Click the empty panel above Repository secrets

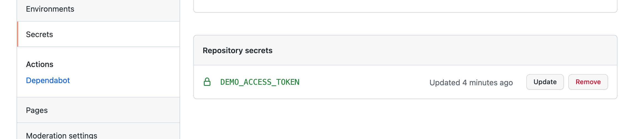coord(405,6)
